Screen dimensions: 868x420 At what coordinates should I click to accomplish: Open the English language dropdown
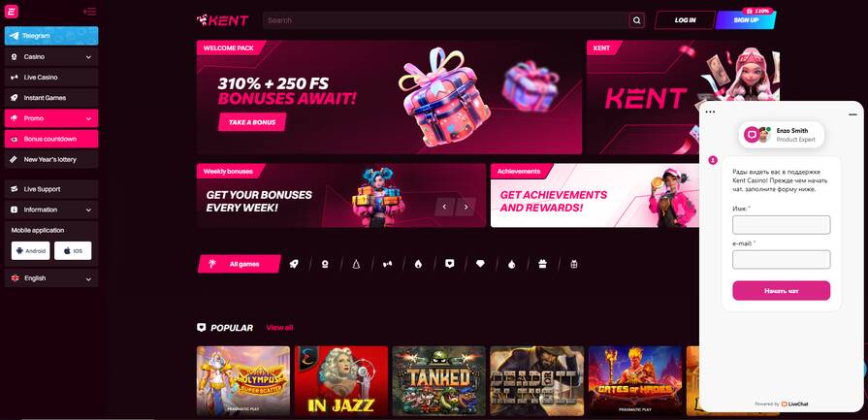[x=51, y=278]
